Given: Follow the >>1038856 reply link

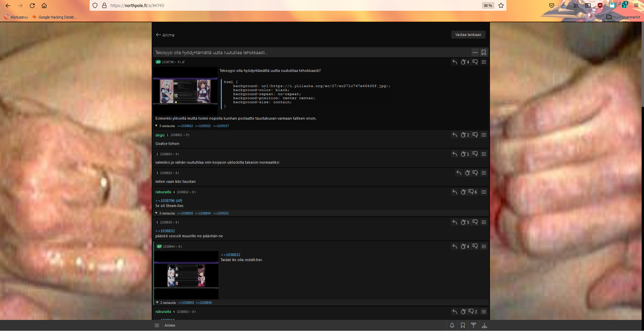Looking at the screenshot, I should pyautogui.click(x=204, y=303).
